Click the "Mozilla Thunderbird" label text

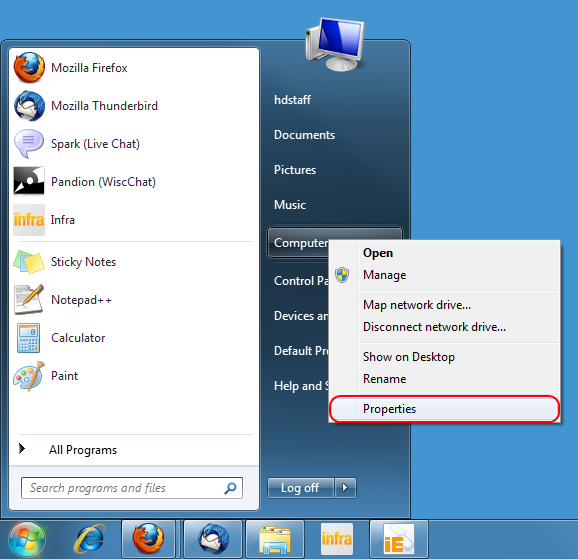coord(104,106)
